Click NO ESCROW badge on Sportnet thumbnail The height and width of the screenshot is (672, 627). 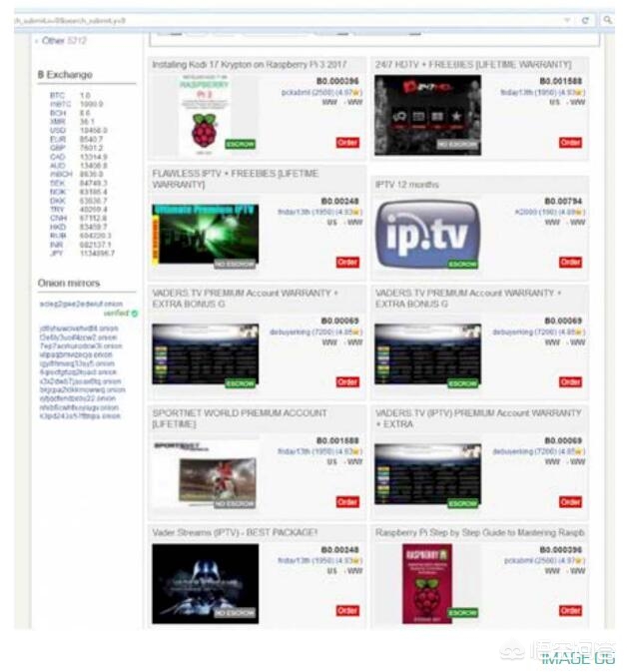coord(235,503)
